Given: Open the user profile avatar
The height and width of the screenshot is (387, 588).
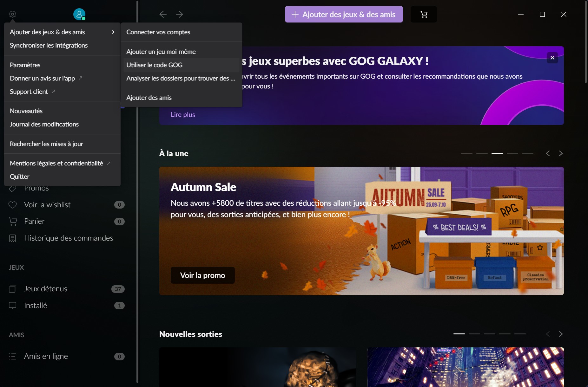Looking at the screenshot, I should click(79, 14).
